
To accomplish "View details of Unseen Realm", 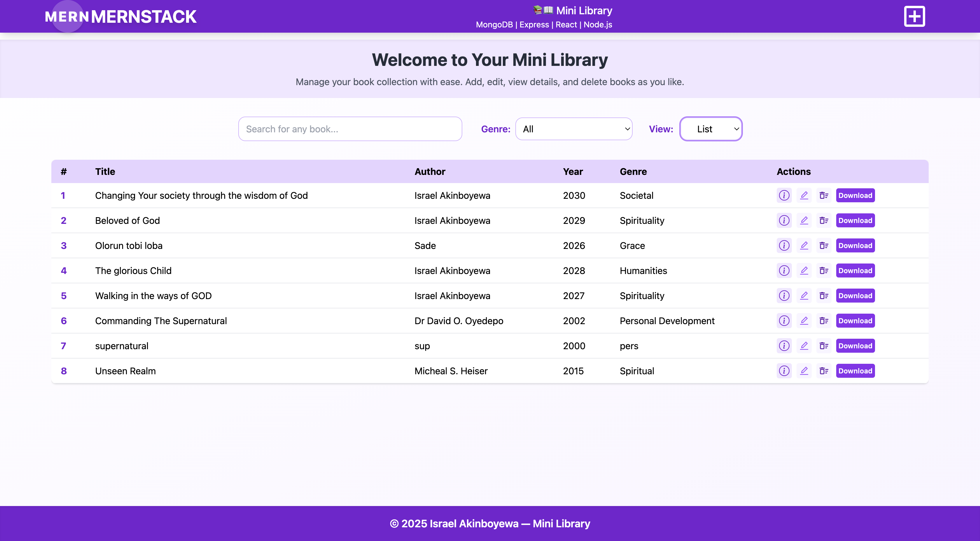I will [784, 371].
